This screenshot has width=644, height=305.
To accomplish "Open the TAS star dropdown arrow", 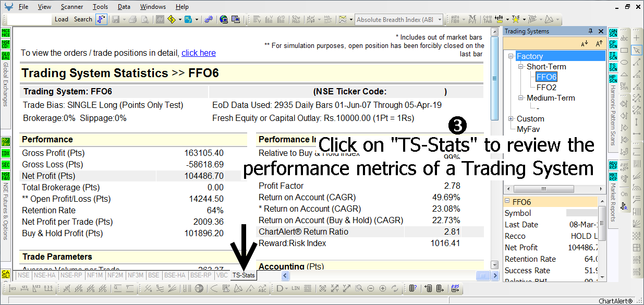I will point(524,19).
